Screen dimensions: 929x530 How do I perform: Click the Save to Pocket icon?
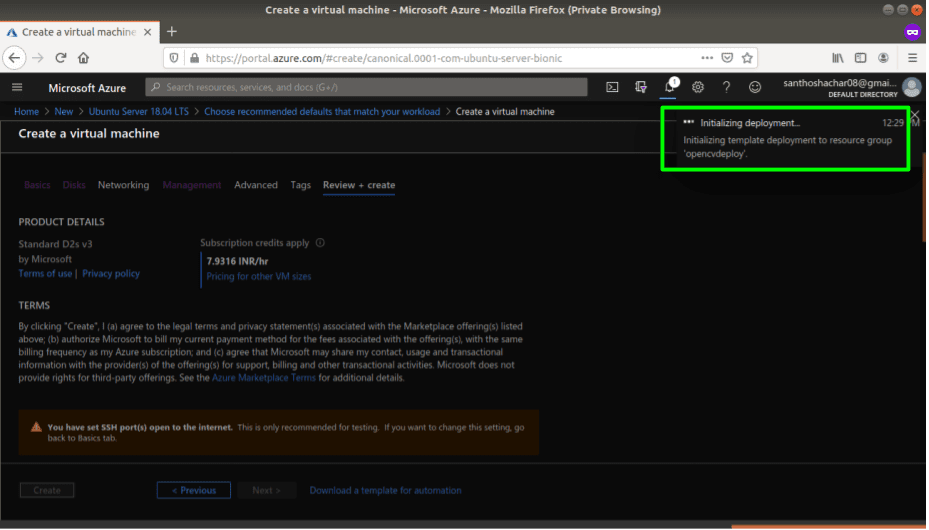click(727, 58)
